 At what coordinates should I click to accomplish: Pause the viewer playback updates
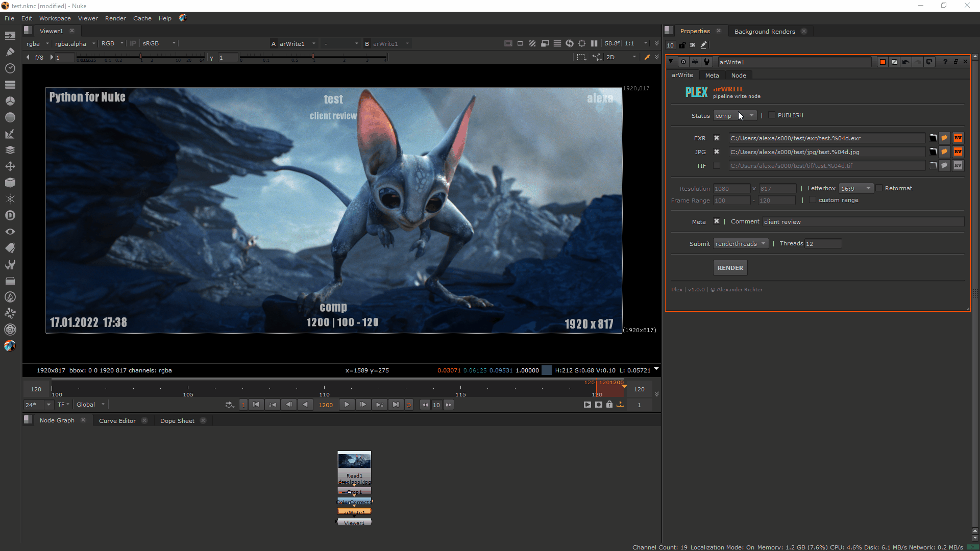(x=594, y=43)
